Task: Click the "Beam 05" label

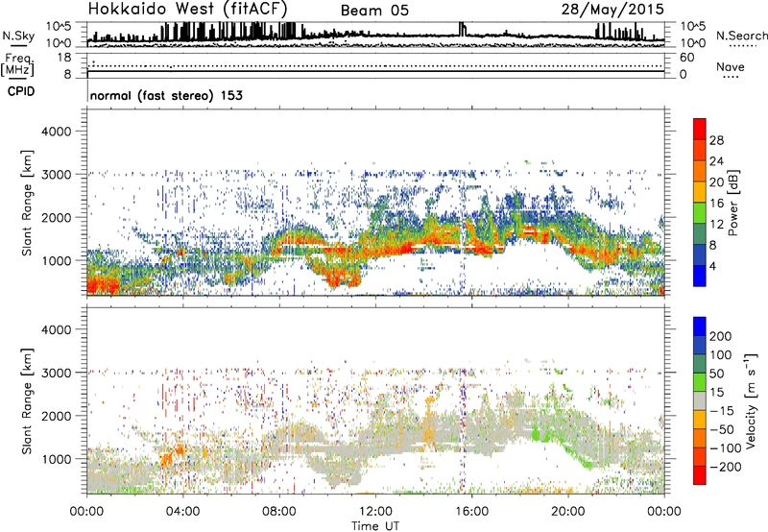Action: tap(374, 11)
